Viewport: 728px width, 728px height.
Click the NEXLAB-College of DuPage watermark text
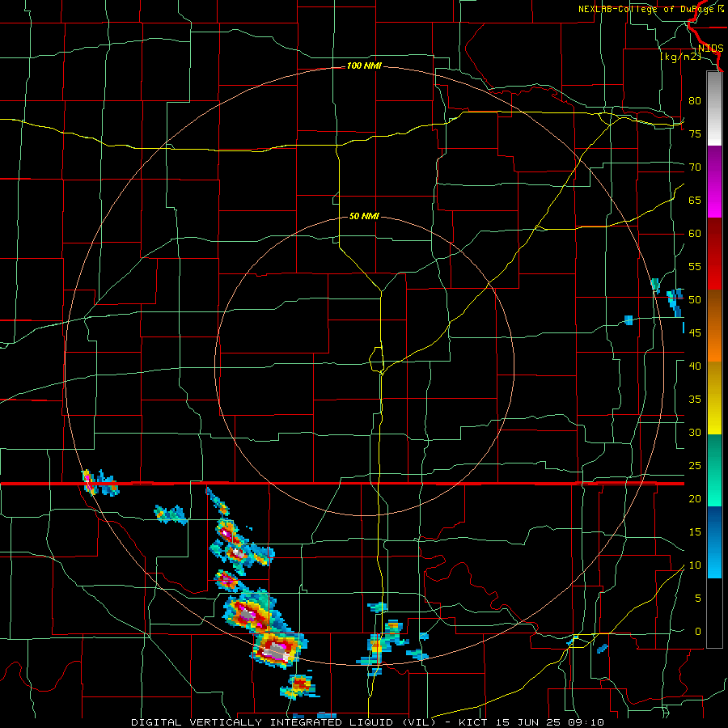click(650, 9)
